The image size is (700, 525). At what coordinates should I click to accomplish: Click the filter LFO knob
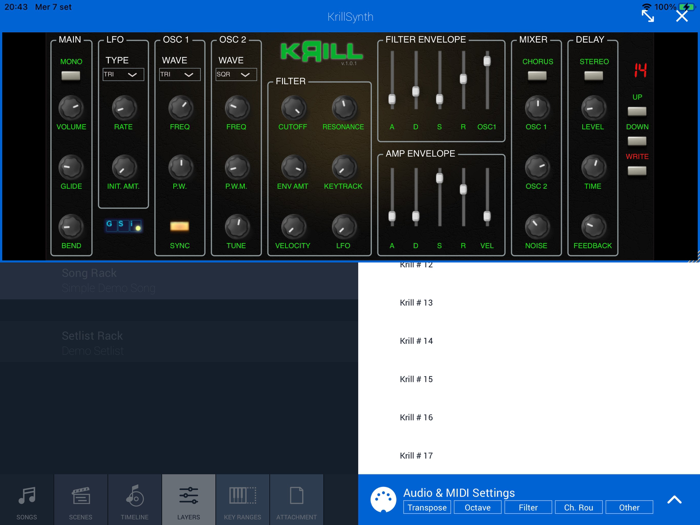tap(344, 227)
